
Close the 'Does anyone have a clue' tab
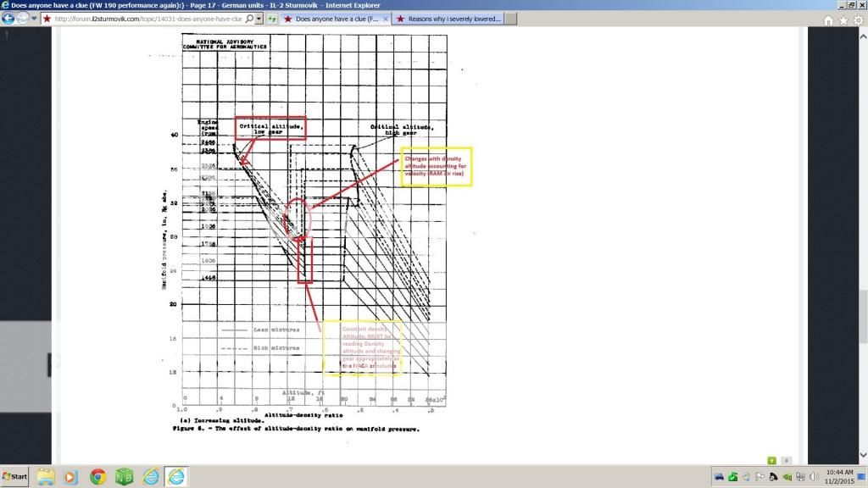click(x=386, y=18)
